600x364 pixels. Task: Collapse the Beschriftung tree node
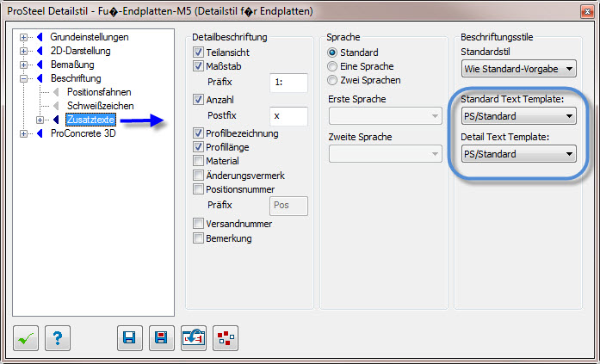click(x=24, y=79)
